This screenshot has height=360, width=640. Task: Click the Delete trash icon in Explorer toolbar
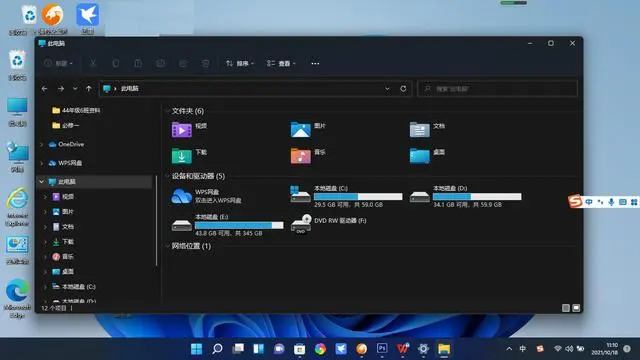[205, 63]
